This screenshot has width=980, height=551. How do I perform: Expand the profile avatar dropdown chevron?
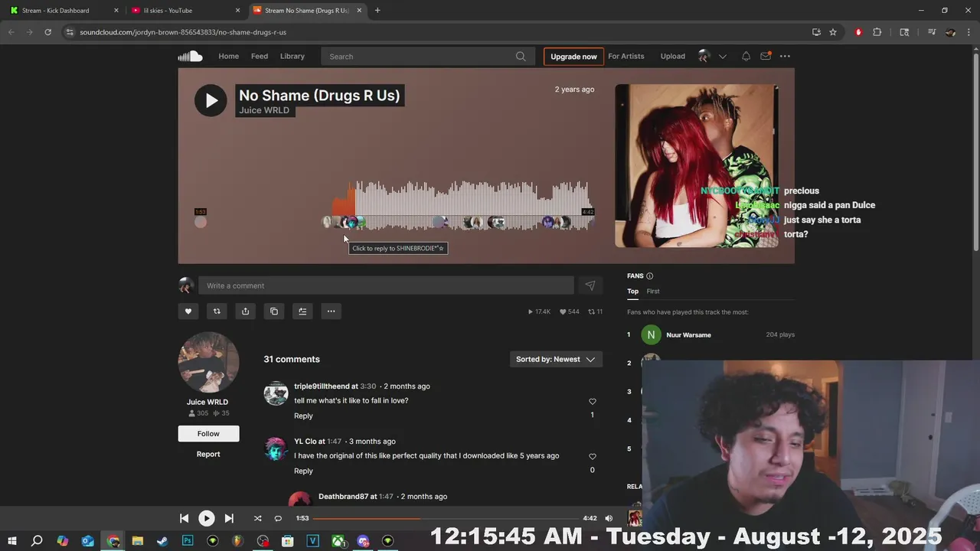coord(722,56)
